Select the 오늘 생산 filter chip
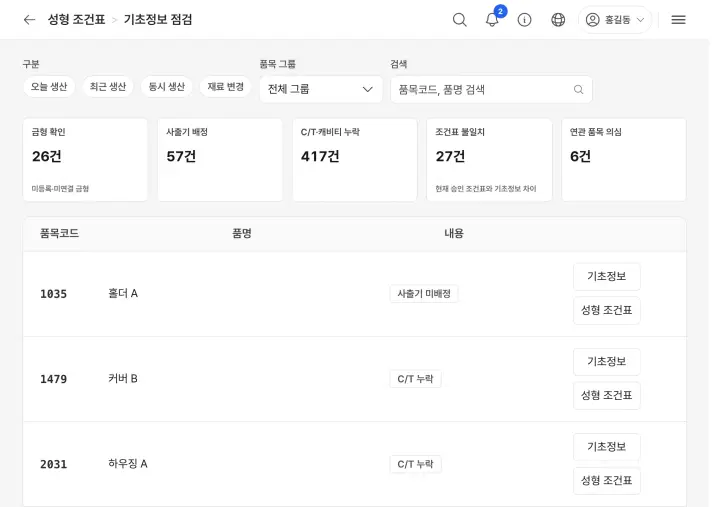Image resolution: width=720 pixels, height=507 pixels. pos(49,86)
